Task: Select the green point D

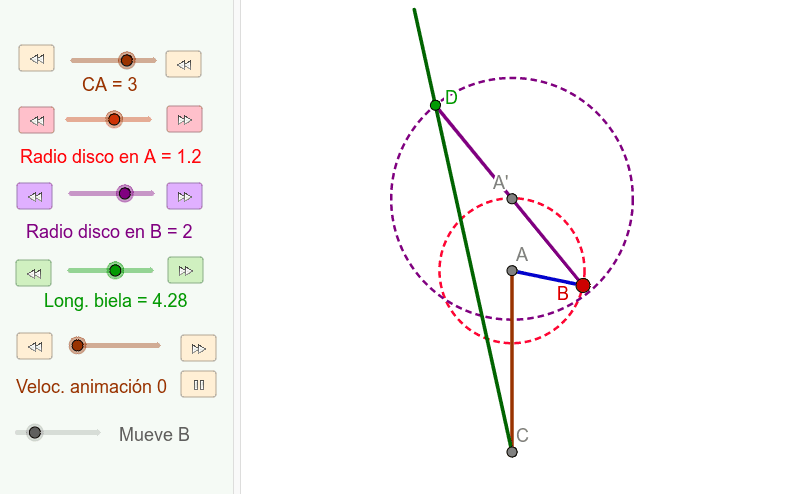Action: click(x=435, y=105)
